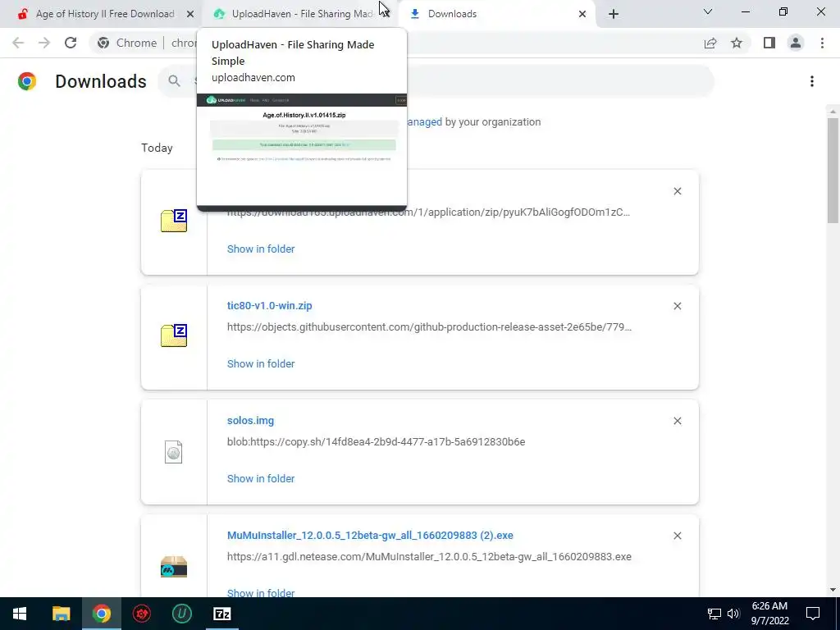Screen dimensions: 840x630
Task: Open Windows Start menu
Action: [x=20, y=614]
